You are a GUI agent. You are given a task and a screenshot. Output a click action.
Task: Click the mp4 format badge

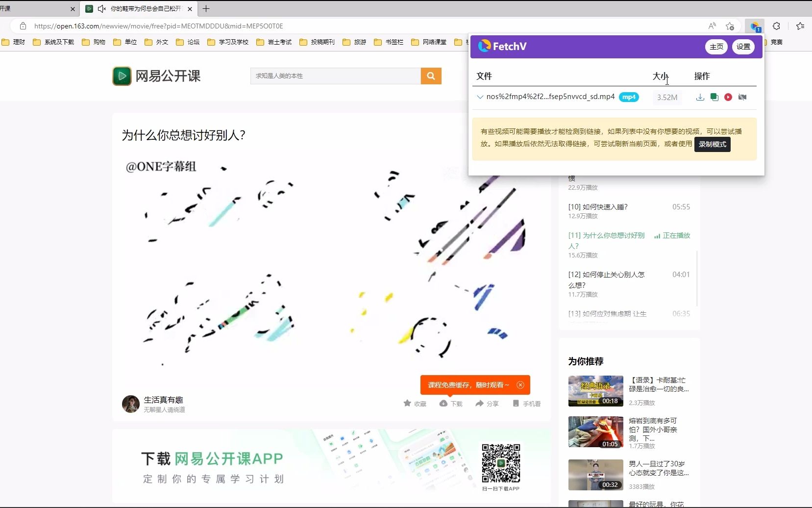(629, 97)
